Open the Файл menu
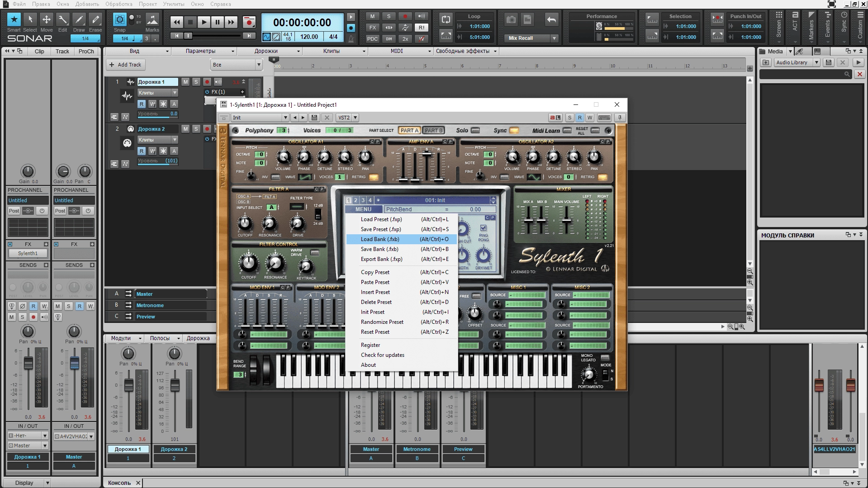Viewport: 868px width, 488px height. [x=19, y=4]
